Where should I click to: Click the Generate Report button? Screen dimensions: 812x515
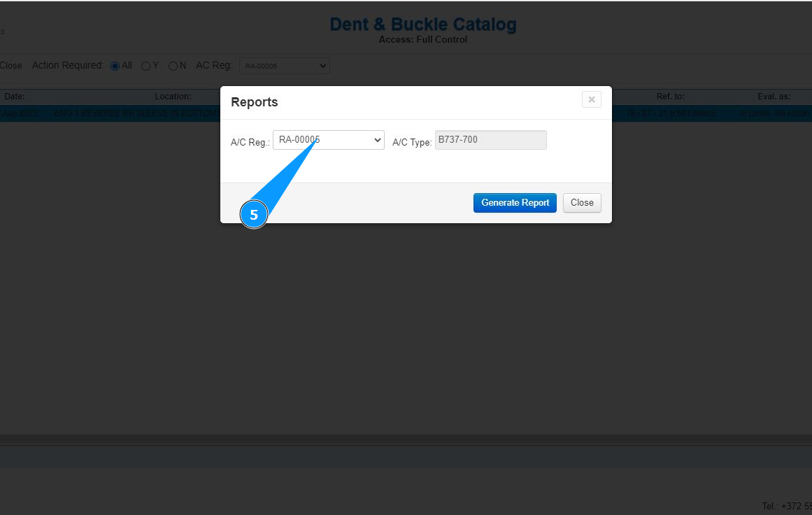(515, 203)
